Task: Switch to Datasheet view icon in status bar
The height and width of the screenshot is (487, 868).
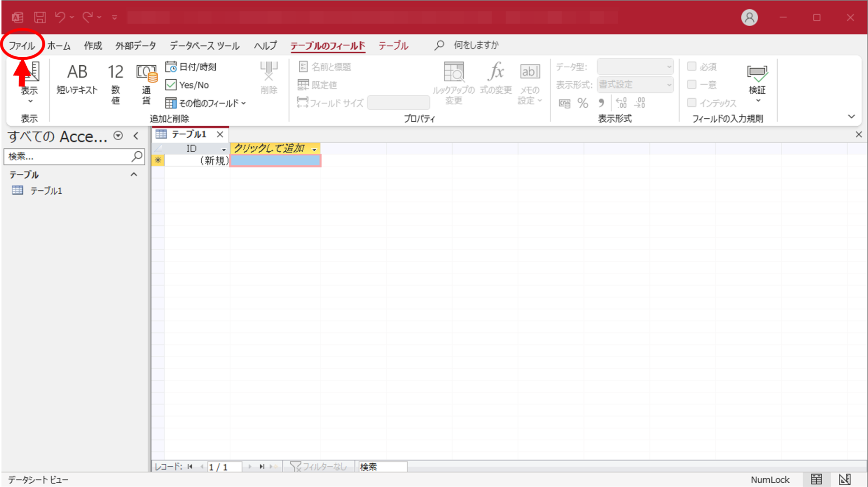Action: [x=816, y=479]
